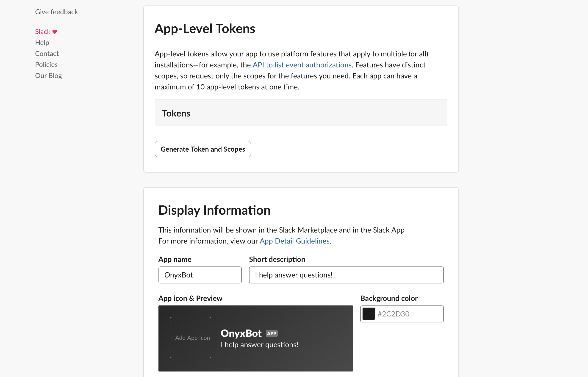Edit the OnyxBot app name field
The width and height of the screenshot is (588, 377).
click(200, 275)
